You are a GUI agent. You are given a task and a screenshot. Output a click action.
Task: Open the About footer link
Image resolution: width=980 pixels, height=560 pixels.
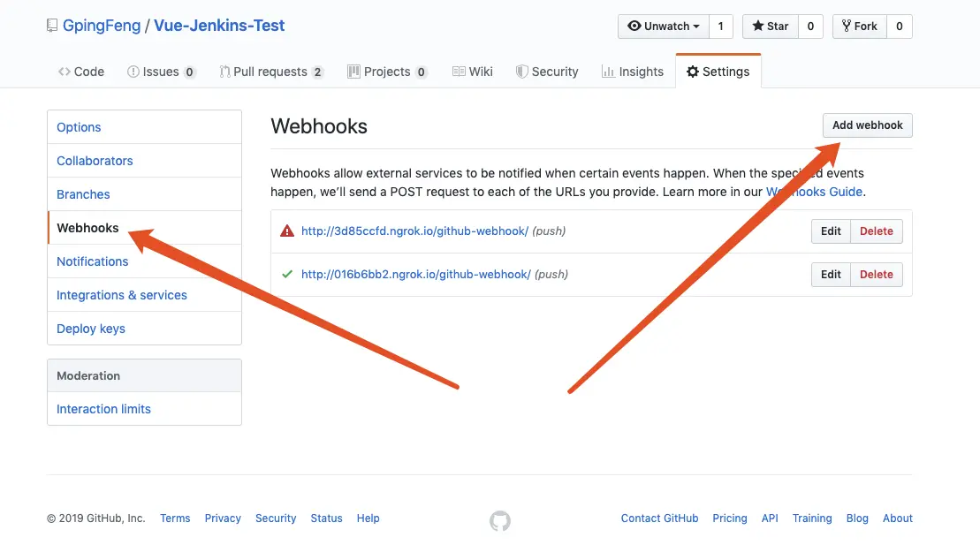click(x=898, y=518)
